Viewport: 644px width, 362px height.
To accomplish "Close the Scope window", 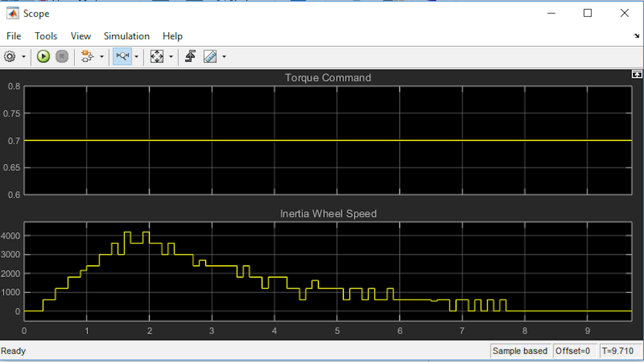I will 624,13.
